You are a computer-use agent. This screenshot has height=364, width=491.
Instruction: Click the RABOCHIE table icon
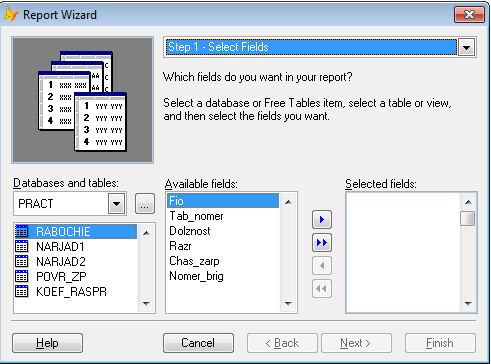click(x=22, y=231)
